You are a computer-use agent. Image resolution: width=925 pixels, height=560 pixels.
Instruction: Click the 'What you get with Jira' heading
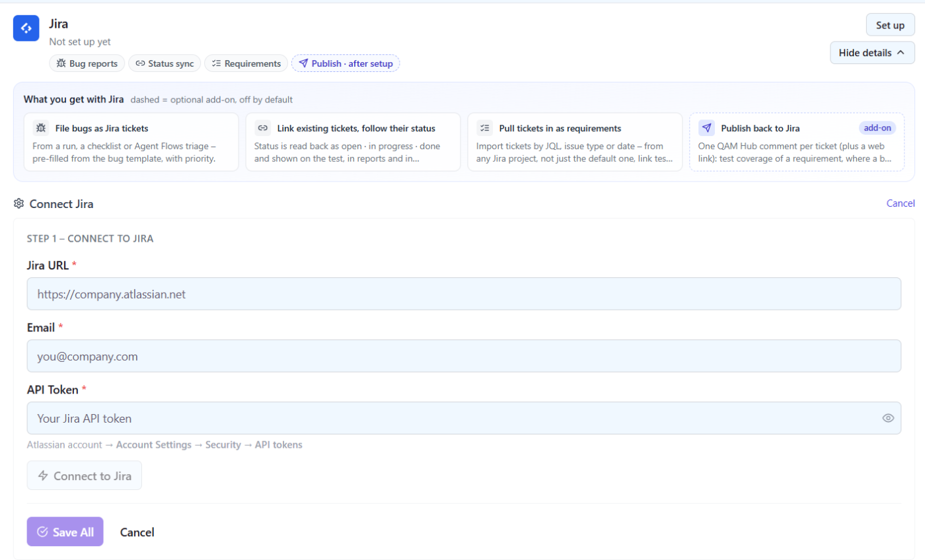tap(74, 100)
